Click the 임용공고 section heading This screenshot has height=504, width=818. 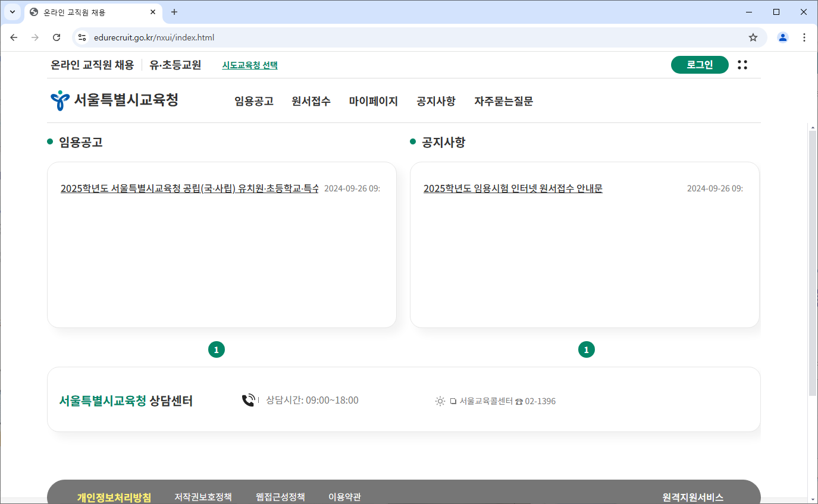tap(80, 142)
